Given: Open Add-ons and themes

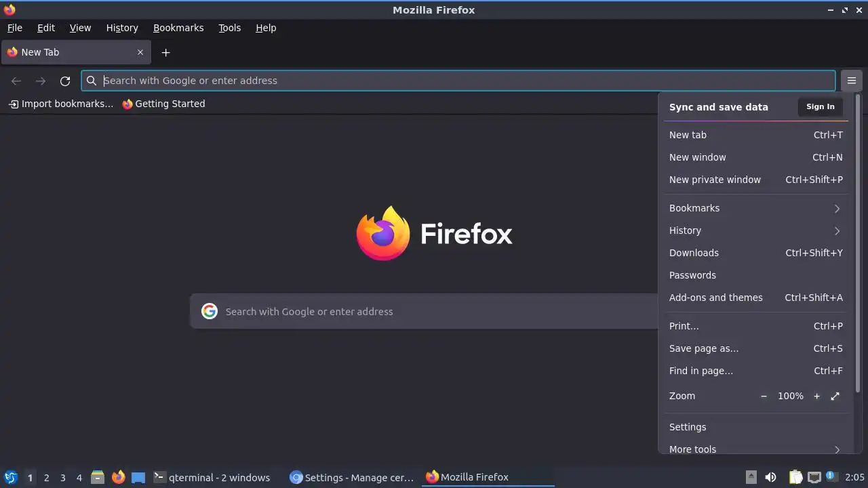Looking at the screenshot, I should 755,298.
